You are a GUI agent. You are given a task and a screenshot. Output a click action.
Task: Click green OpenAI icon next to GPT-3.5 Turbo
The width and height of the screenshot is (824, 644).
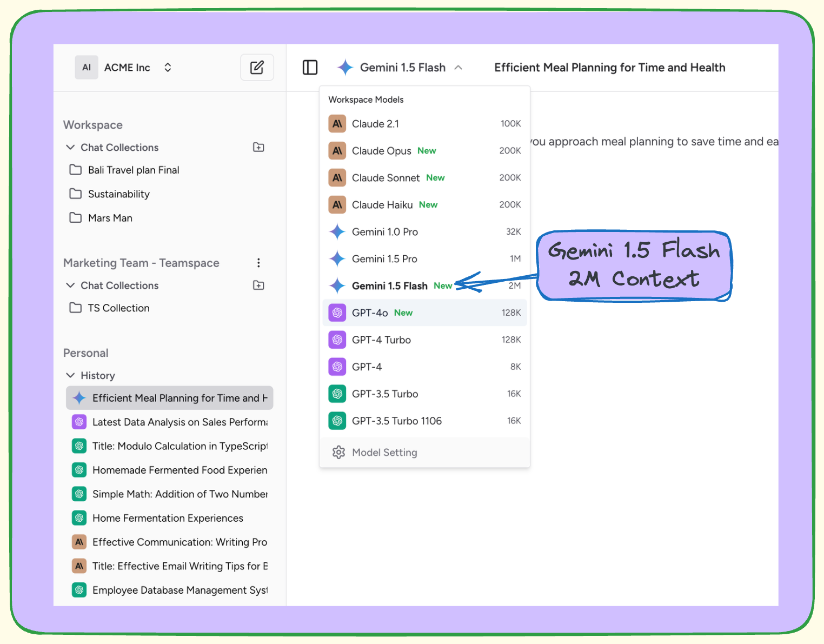(x=337, y=394)
